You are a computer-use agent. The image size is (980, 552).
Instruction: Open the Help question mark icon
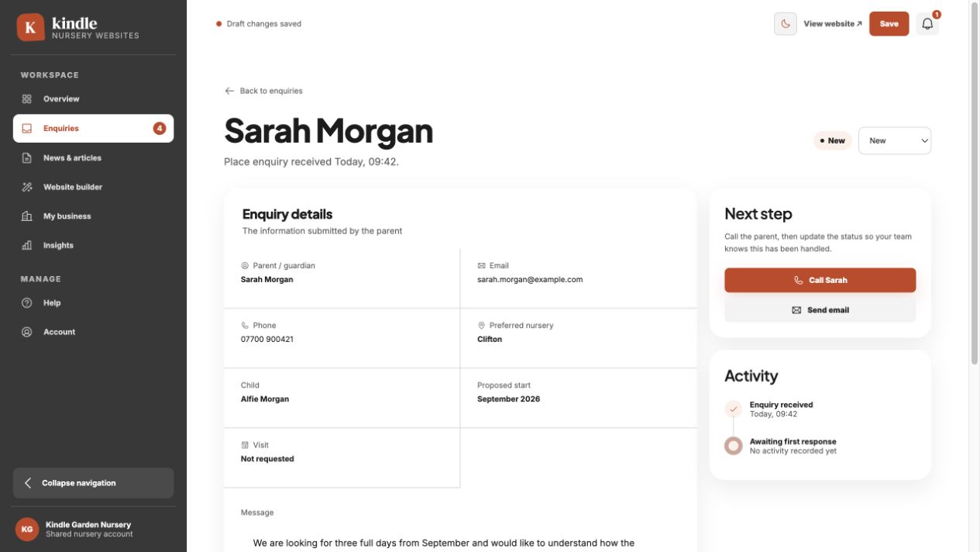pos(27,303)
